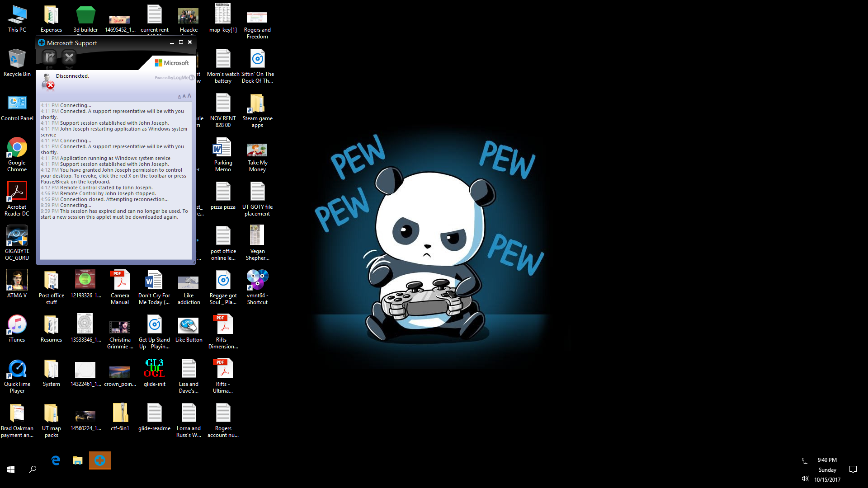Select the UT GOTY file placement document
Viewport: 868px width, 488px height.
pyautogui.click(x=257, y=199)
